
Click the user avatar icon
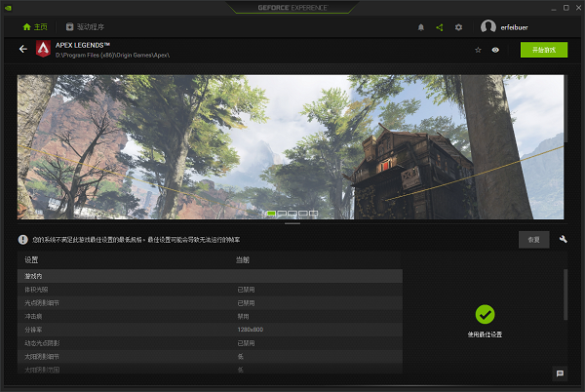click(488, 26)
